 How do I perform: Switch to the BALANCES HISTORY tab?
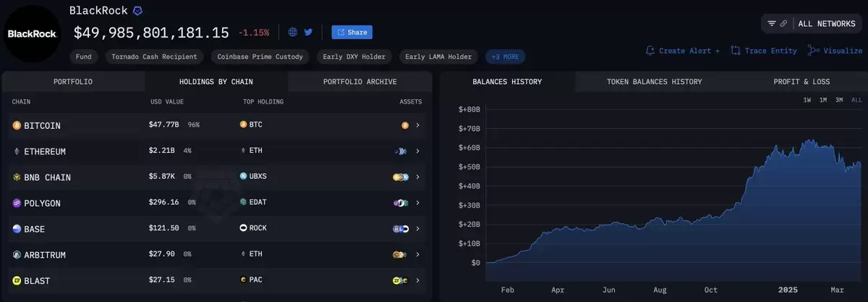[x=507, y=82]
